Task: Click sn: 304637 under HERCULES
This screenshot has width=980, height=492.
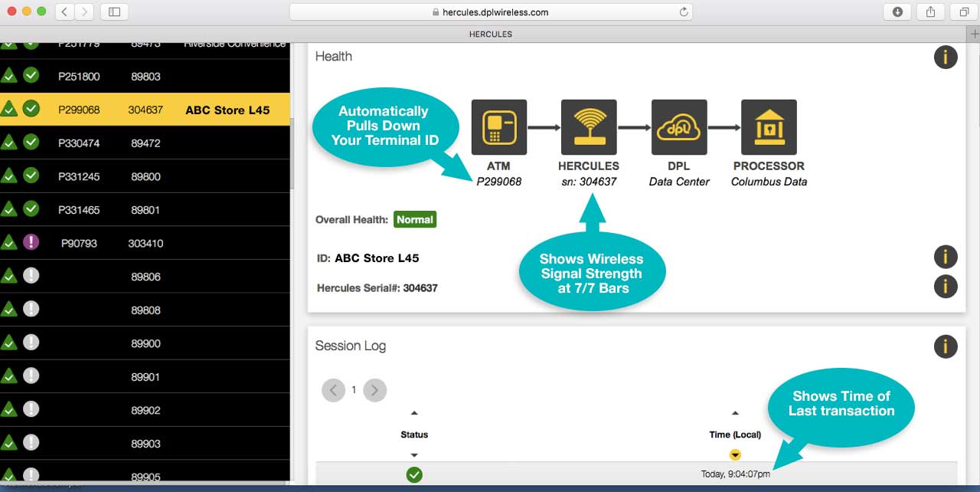Action: (x=589, y=182)
